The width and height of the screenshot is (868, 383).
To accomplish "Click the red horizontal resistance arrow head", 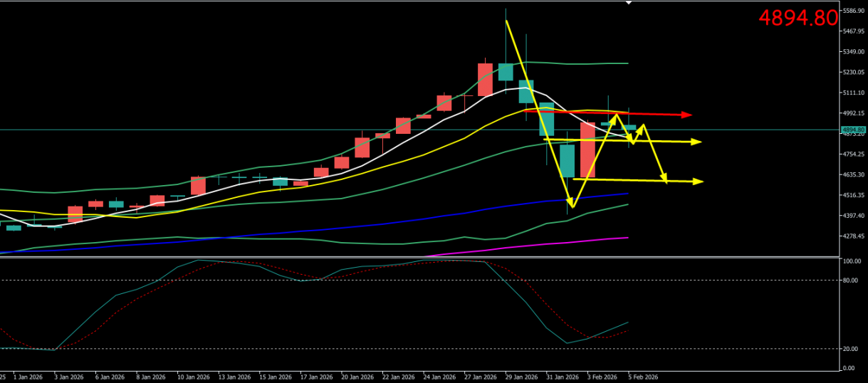I will click(x=686, y=115).
